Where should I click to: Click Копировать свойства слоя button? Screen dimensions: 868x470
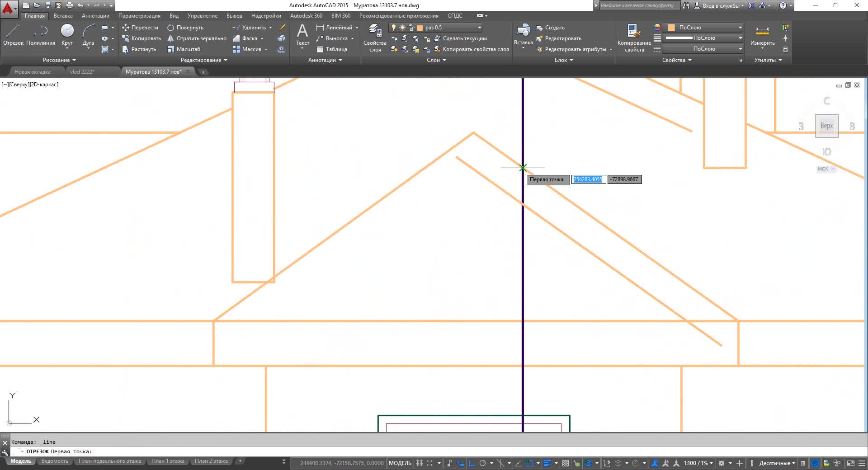471,49
